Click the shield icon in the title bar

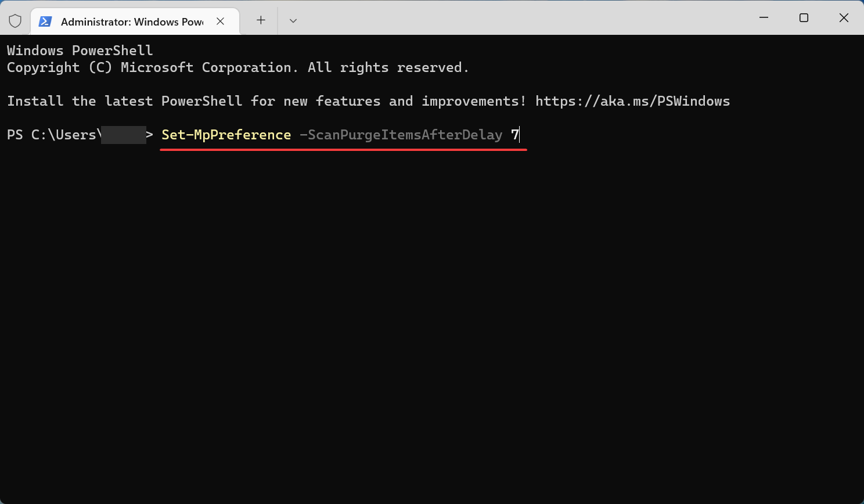click(x=15, y=21)
